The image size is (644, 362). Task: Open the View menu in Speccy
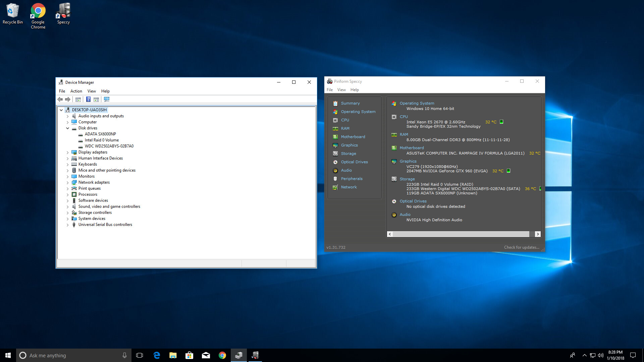(x=341, y=90)
